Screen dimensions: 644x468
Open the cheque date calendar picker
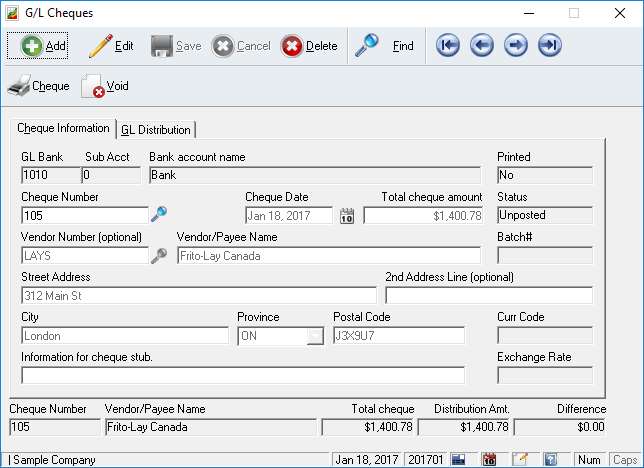point(347,215)
